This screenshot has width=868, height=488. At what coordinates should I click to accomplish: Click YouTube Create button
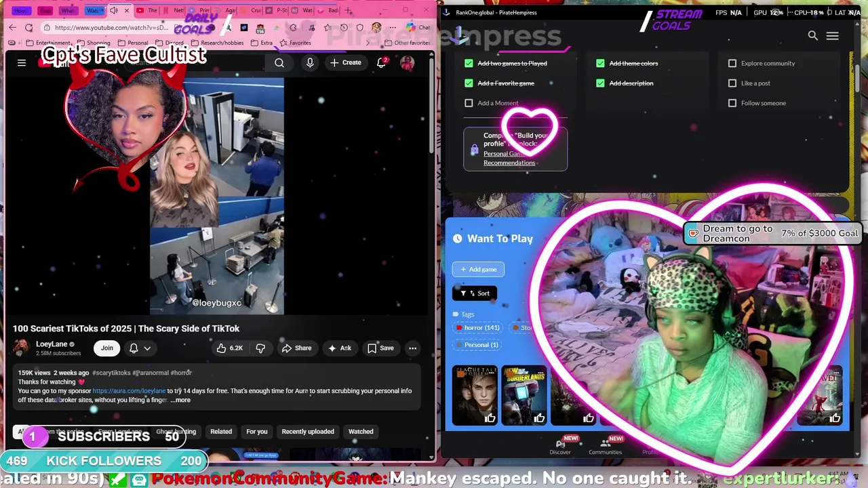[x=346, y=63]
